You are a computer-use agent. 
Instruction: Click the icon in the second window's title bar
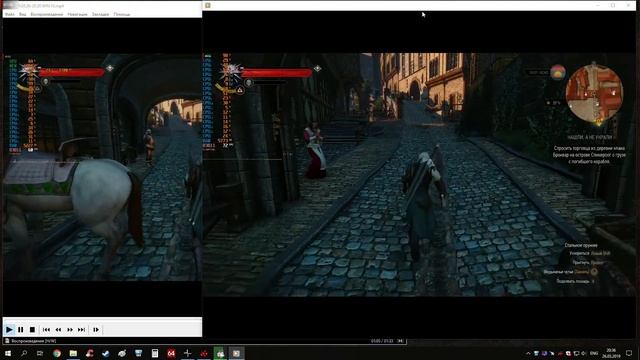point(208,5)
